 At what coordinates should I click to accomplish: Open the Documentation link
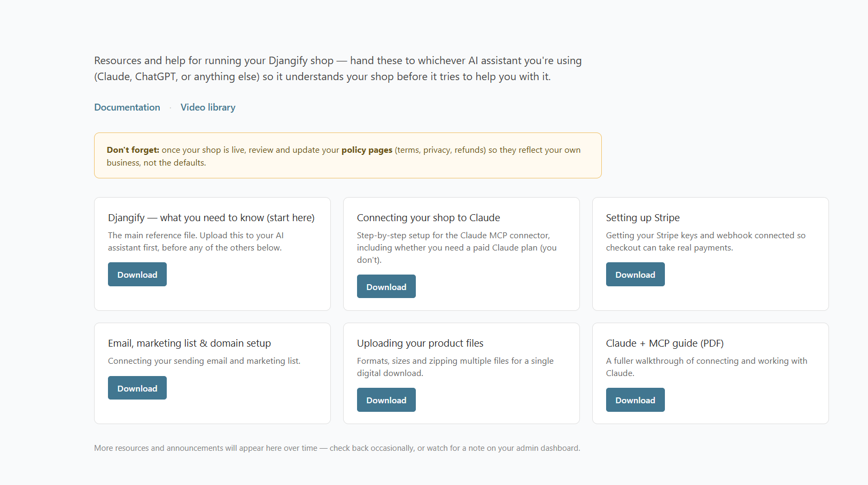coord(127,107)
